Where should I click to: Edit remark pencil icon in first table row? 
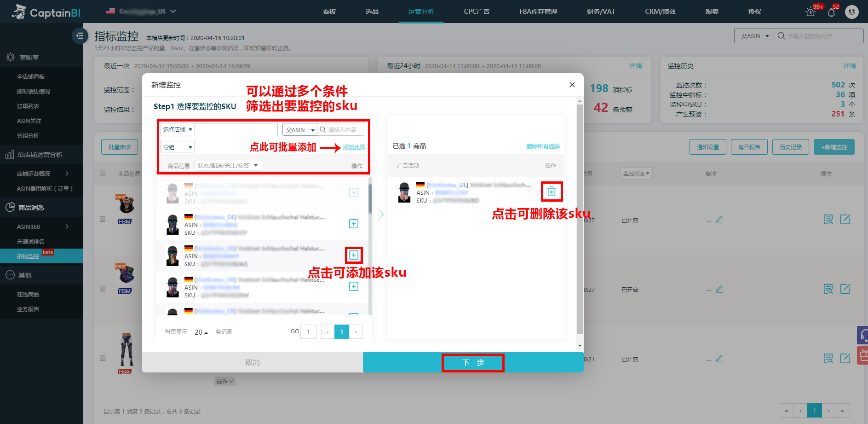(x=719, y=220)
